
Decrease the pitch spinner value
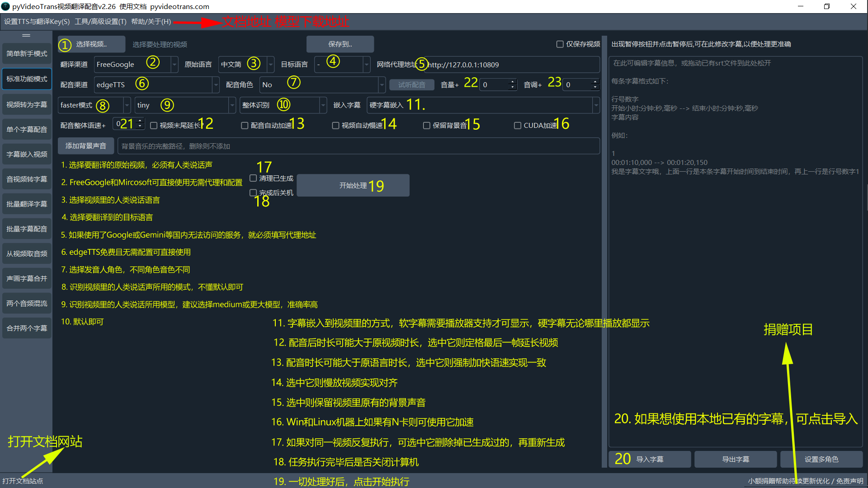(595, 87)
